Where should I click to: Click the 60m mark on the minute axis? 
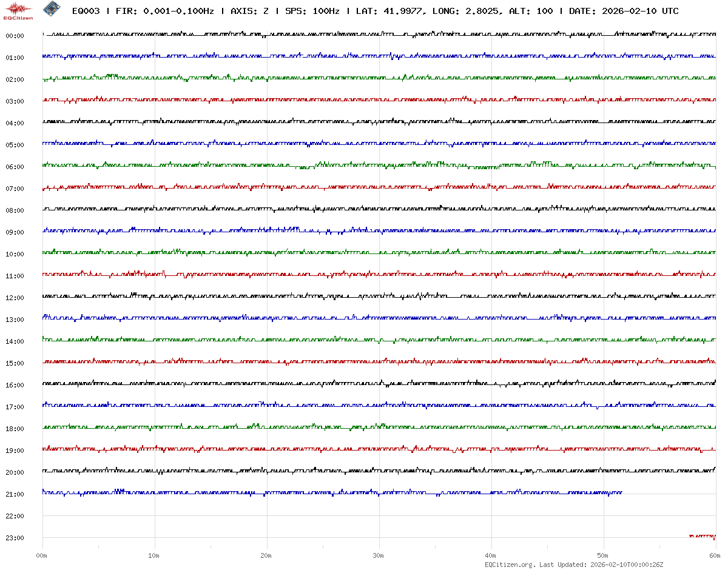[715, 555]
